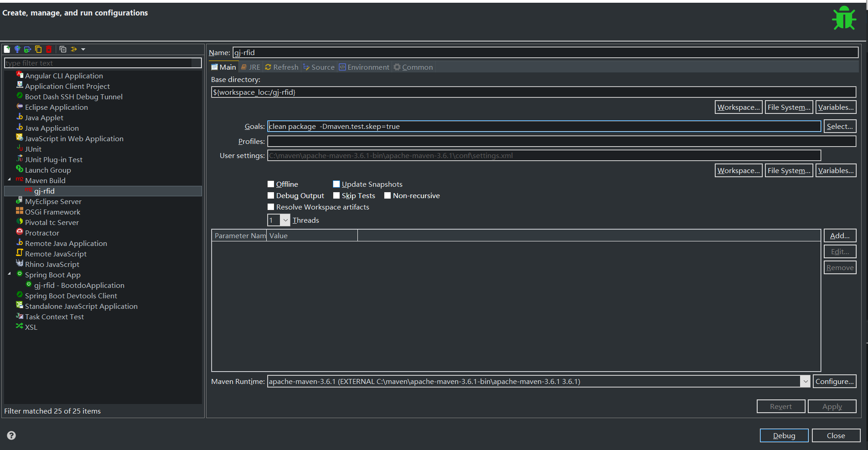
Task: Delete the selected launch configuration
Action: (49, 49)
